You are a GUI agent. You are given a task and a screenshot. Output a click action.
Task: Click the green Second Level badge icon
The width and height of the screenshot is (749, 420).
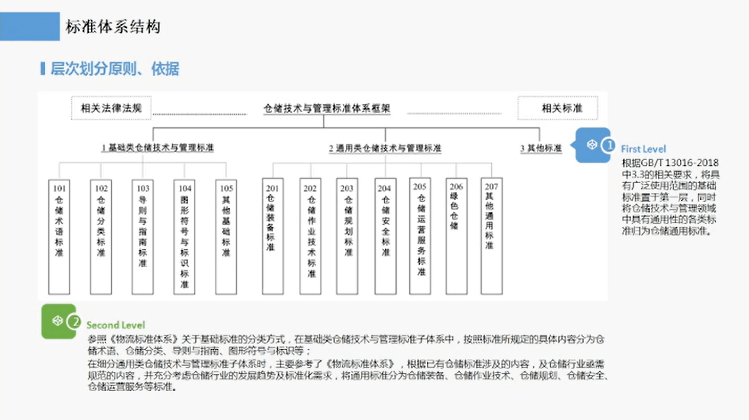[60, 322]
